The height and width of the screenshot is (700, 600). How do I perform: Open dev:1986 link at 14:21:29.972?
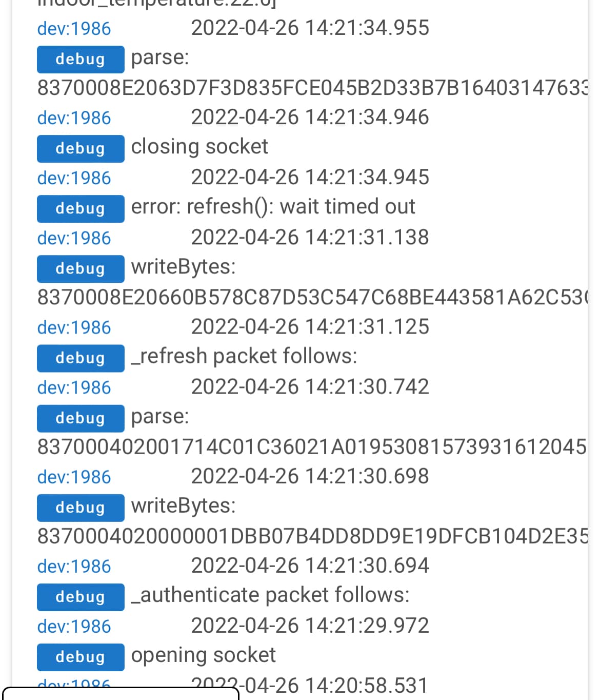[74, 626]
